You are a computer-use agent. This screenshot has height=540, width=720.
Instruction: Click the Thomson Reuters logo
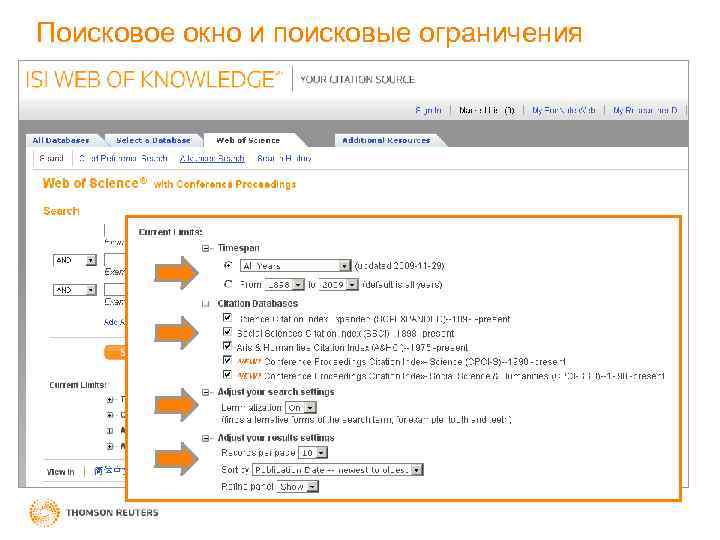tap(94, 512)
